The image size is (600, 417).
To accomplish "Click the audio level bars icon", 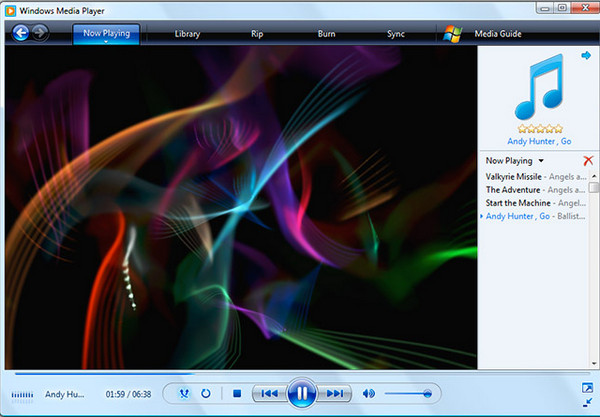I will pos(22,395).
